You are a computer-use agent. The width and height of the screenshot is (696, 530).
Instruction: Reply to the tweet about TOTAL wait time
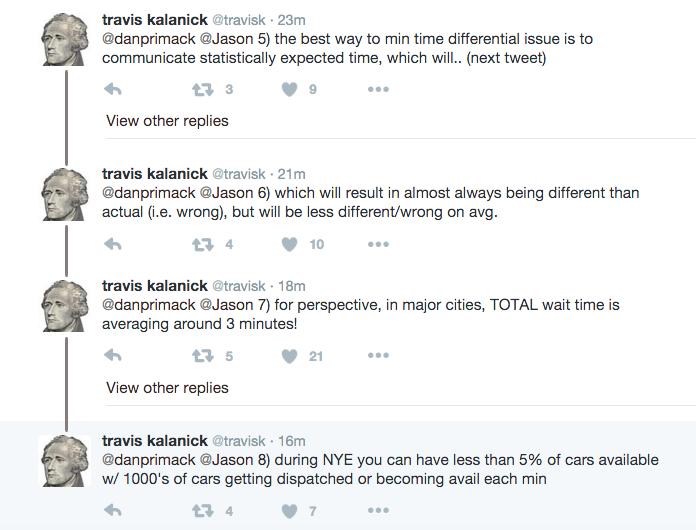tap(113, 356)
